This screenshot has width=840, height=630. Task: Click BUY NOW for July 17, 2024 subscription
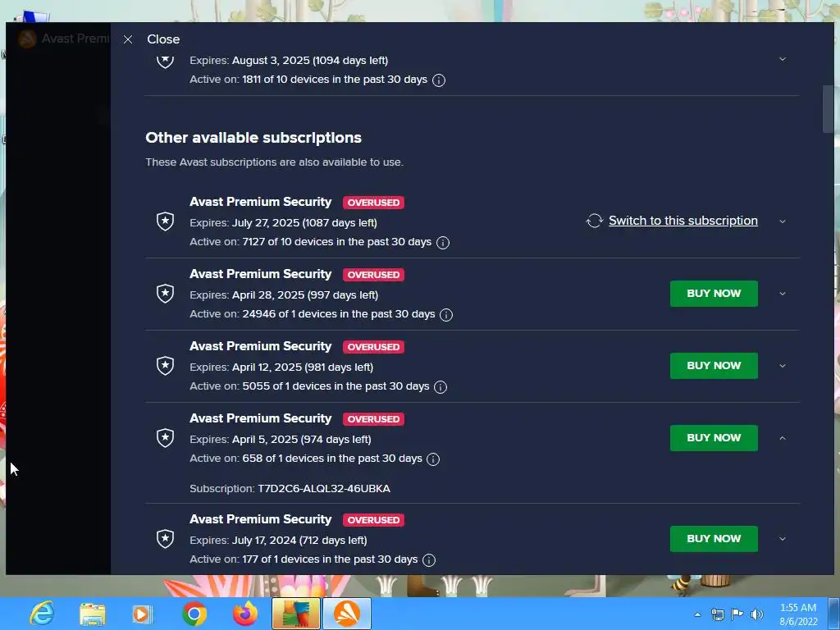pos(714,539)
